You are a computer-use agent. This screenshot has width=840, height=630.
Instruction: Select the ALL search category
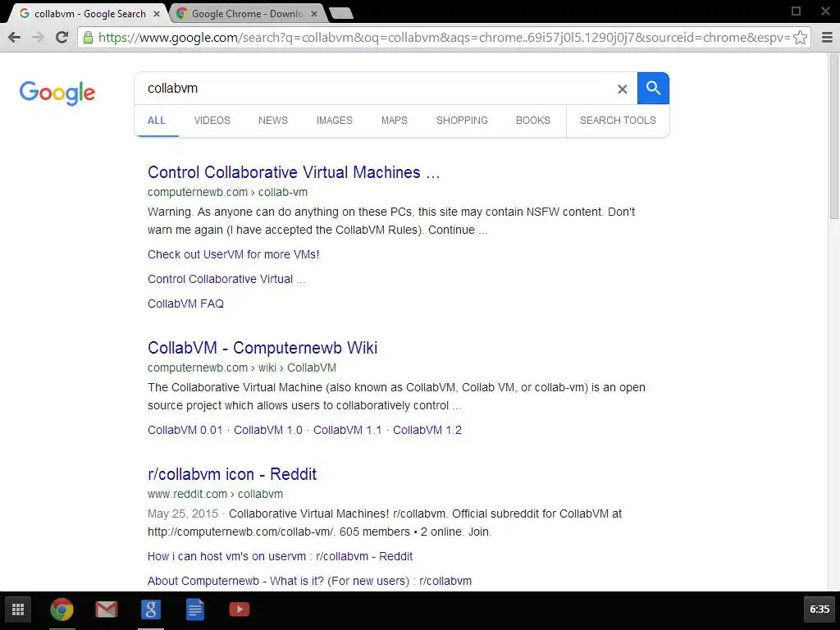coord(157,121)
